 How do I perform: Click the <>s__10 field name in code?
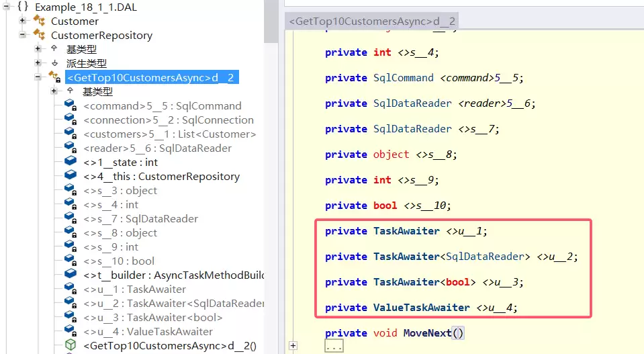pyautogui.click(x=426, y=206)
